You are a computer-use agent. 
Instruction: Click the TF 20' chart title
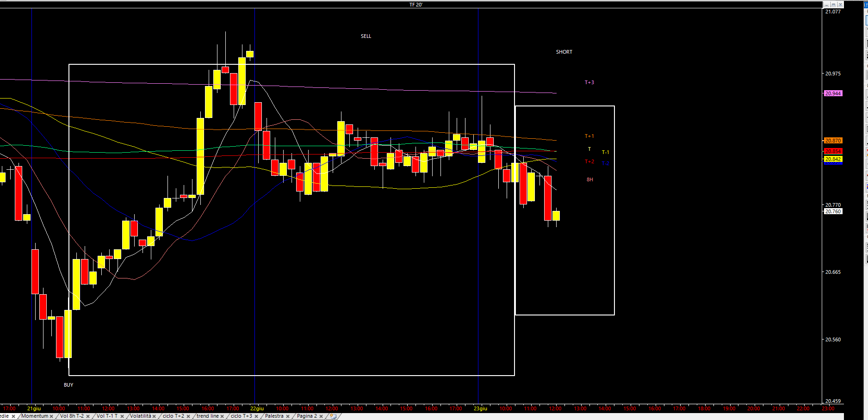click(x=415, y=5)
